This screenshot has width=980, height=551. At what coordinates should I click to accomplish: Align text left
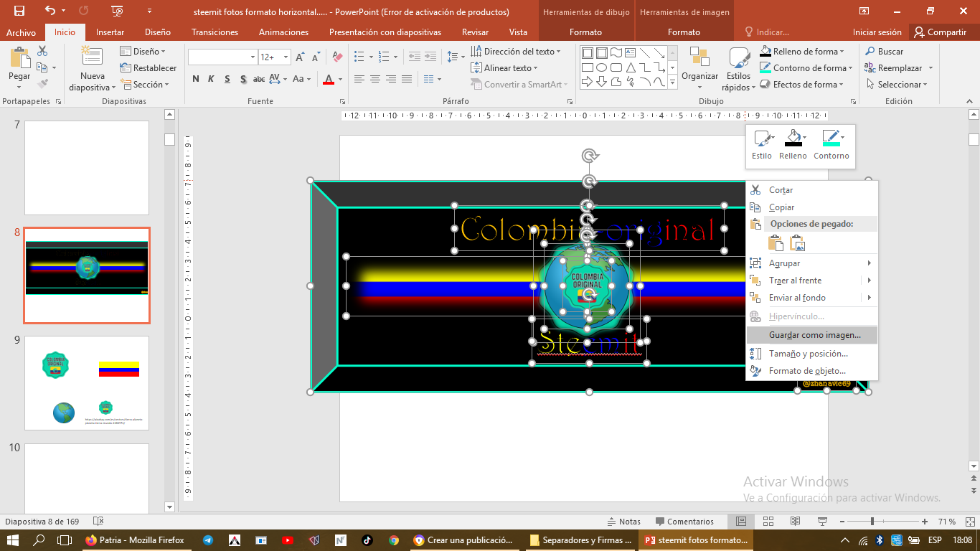tap(359, 79)
